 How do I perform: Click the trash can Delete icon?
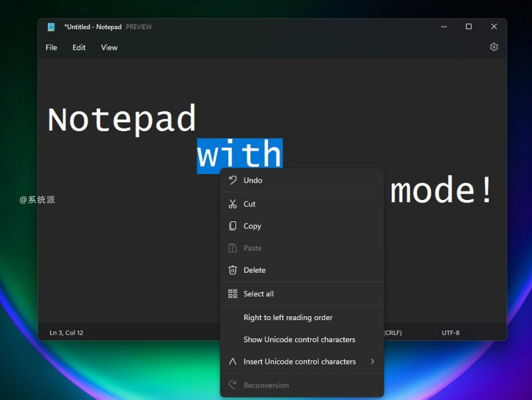pyautogui.click(x=233, y=269)
